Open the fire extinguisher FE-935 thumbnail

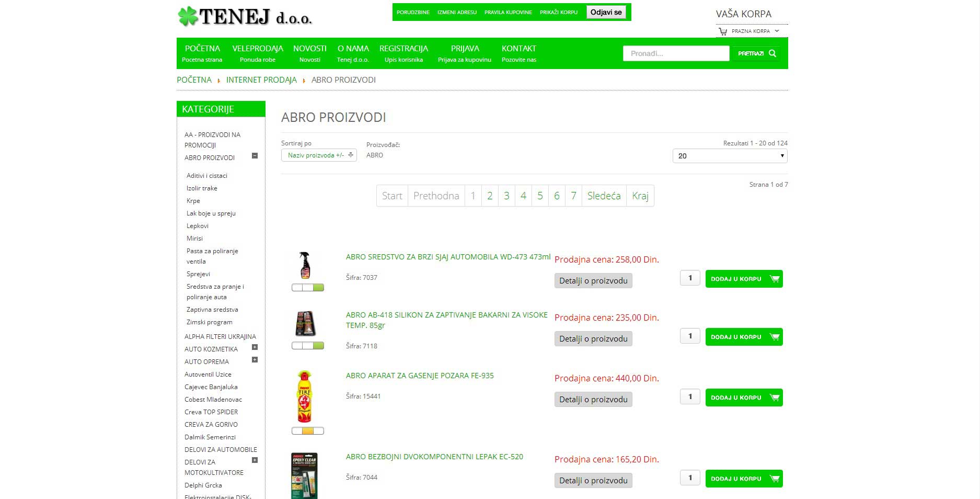coord(304,396)
